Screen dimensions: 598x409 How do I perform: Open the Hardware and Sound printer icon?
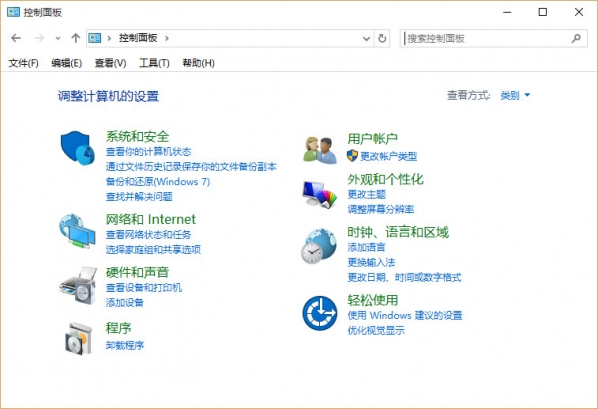[x=78, y=285]
